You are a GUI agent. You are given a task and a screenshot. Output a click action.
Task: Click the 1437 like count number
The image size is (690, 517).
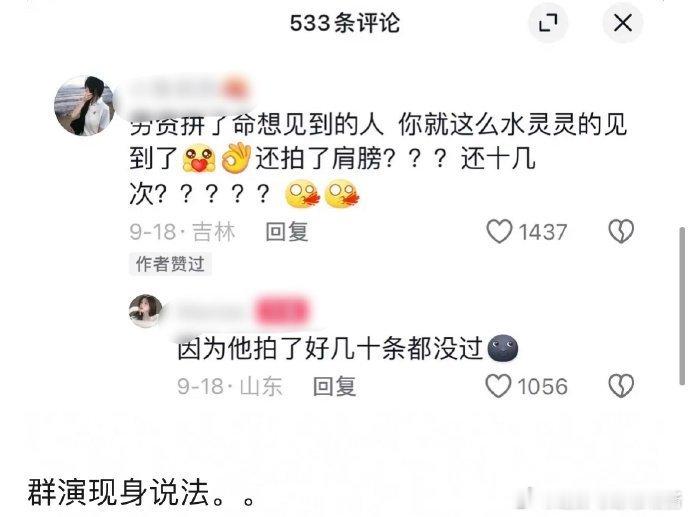pos(543,232)
